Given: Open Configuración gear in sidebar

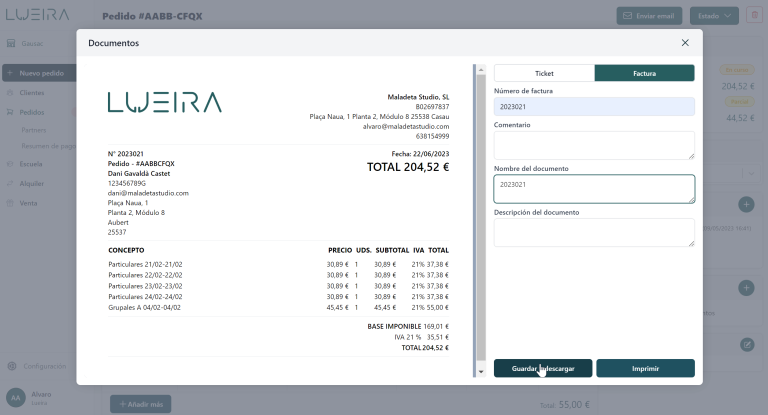Looking at the screenshot, I should click(12, 366).
